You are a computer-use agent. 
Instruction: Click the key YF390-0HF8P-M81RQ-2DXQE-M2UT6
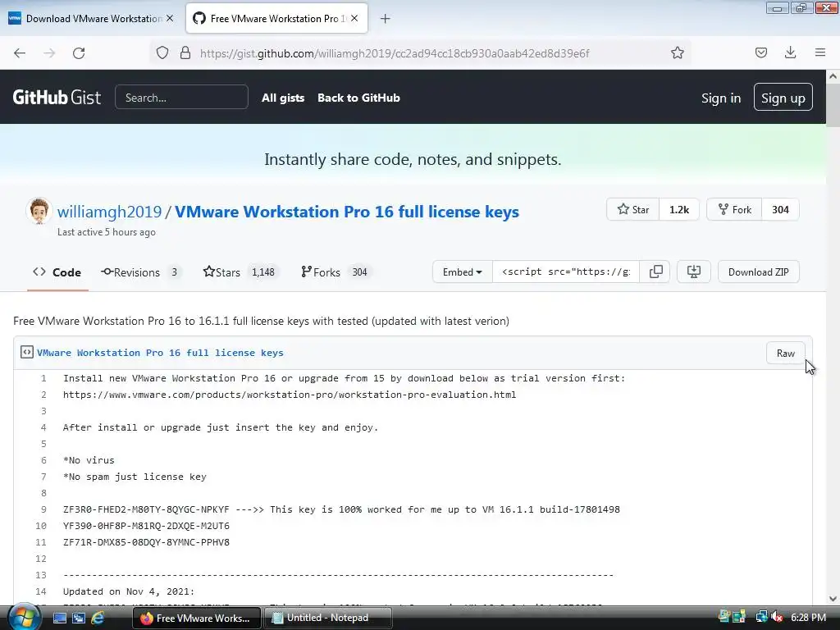pos(146,526)
